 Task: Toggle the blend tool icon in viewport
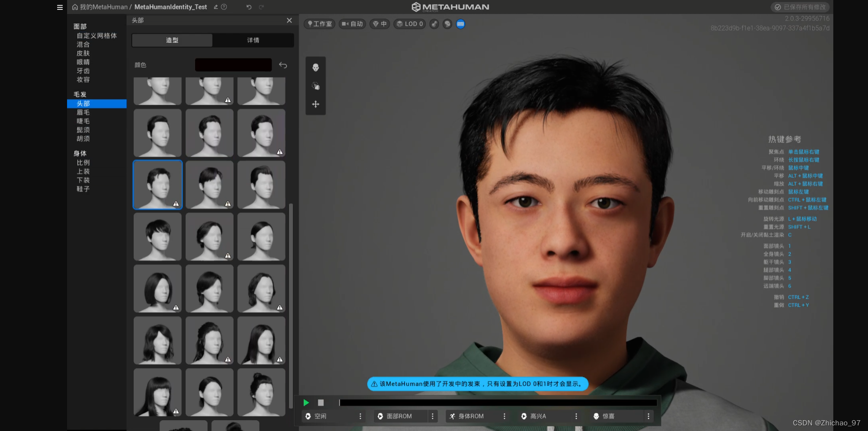pyautogui.click(x=316, y=86)
